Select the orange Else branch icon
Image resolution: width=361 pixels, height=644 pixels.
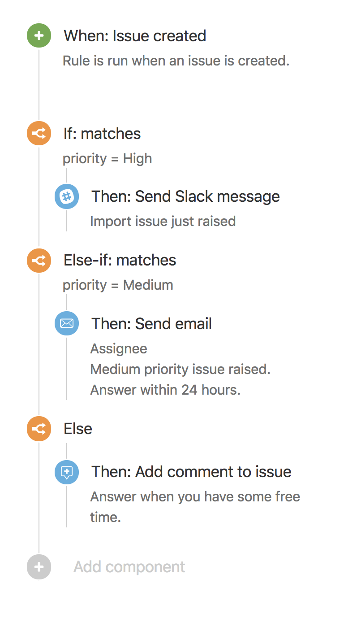point(39,429)
